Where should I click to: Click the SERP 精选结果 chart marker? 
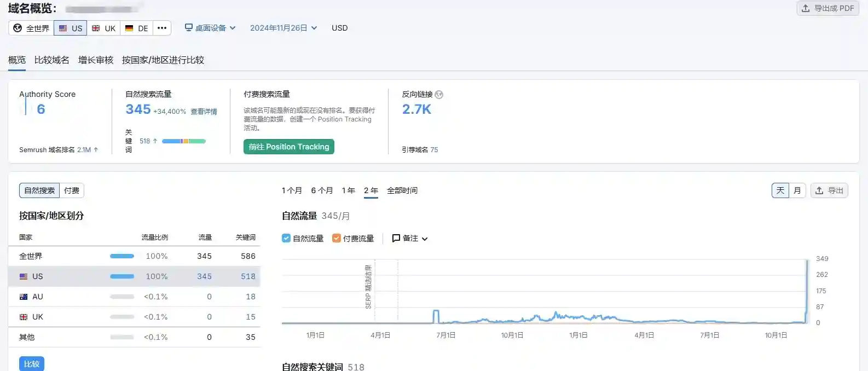pos(369,287)
